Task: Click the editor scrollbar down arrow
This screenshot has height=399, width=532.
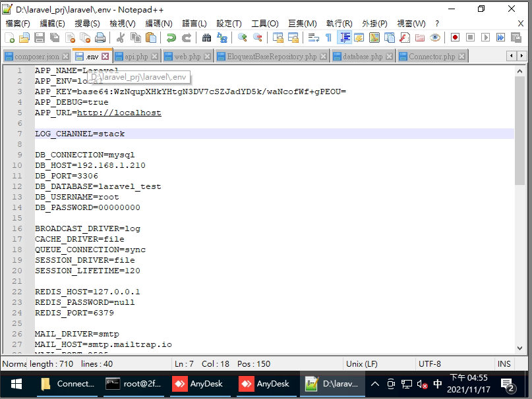Action: pos(519,348)
